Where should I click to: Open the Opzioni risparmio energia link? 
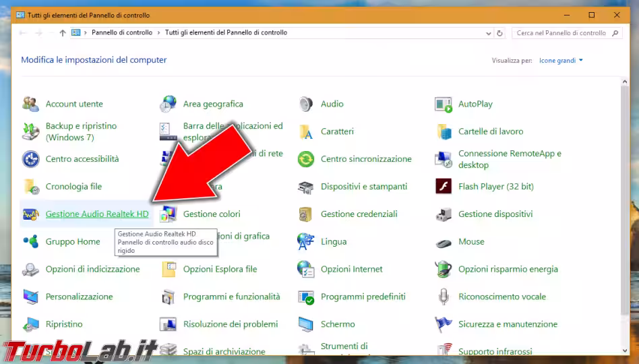[x=508, y=269]
